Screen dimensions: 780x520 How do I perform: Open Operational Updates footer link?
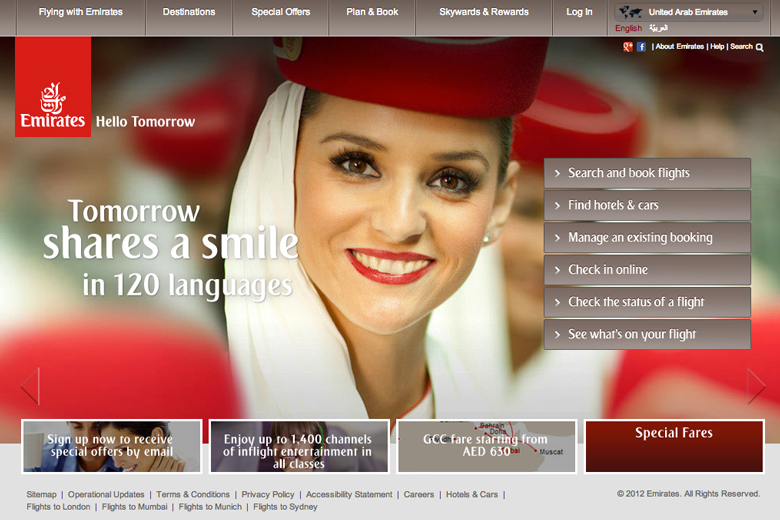coord(106,495)
